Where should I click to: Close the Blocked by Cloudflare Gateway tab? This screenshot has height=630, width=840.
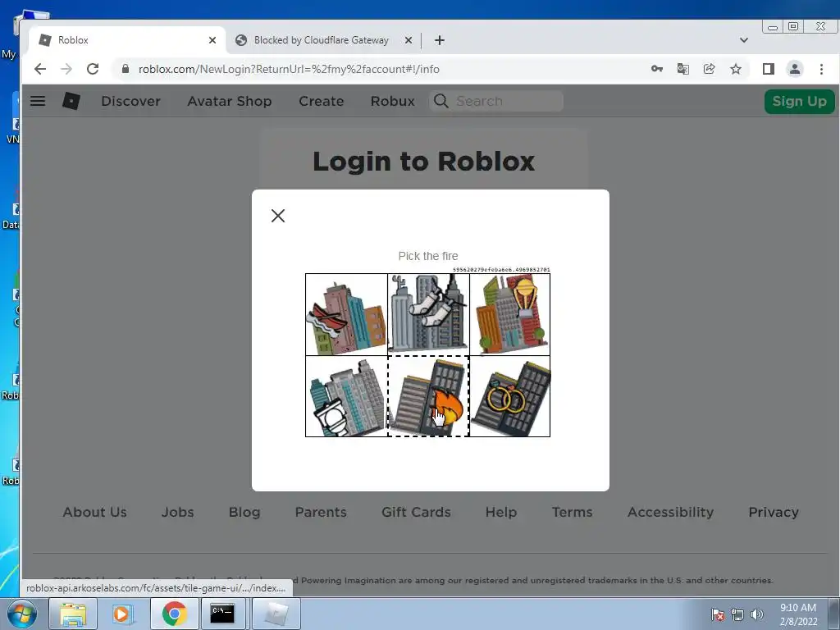[409, 40]
